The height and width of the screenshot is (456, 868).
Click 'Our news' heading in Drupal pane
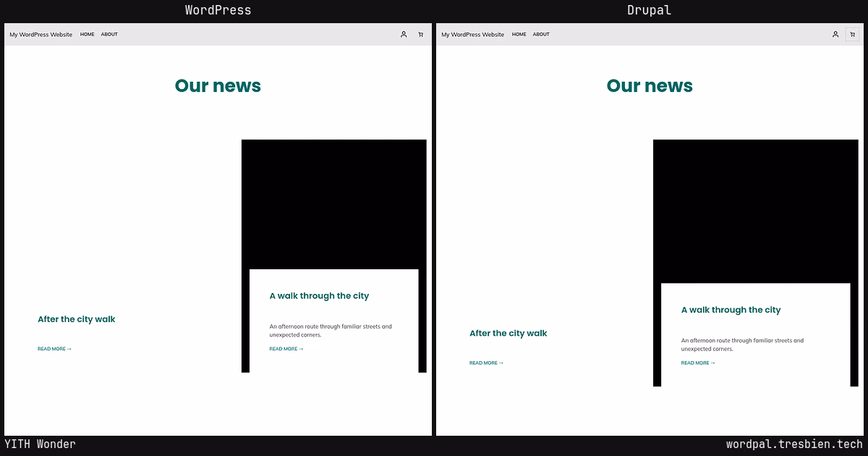pos(650,85)
